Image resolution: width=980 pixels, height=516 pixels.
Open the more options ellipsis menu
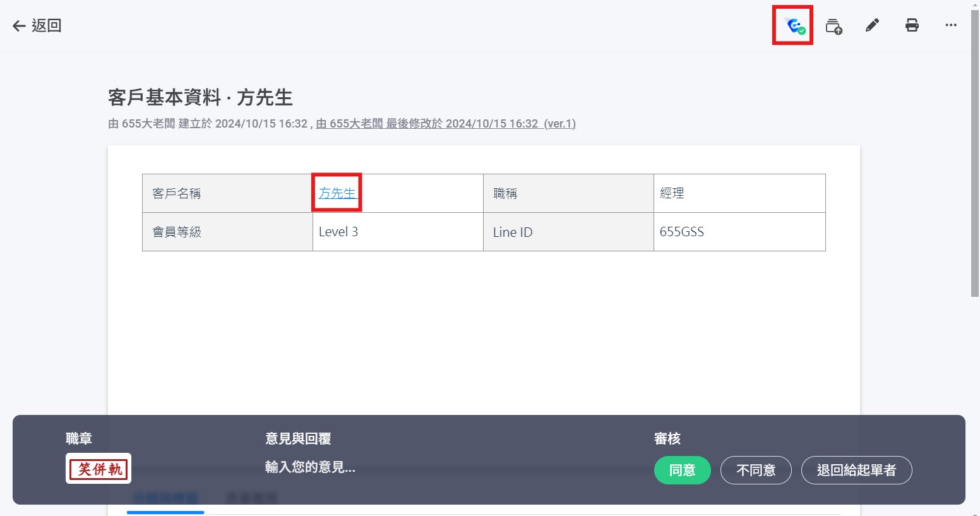click(951, 26)
